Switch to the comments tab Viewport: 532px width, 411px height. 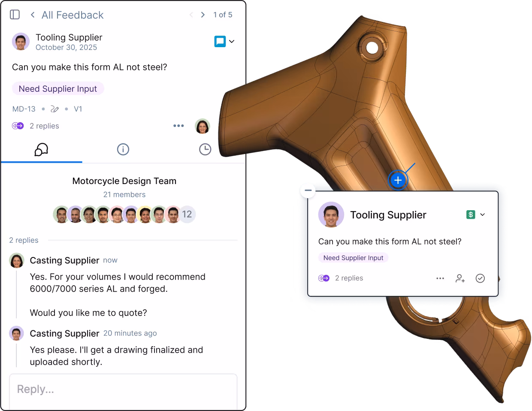tap(41, 149)
